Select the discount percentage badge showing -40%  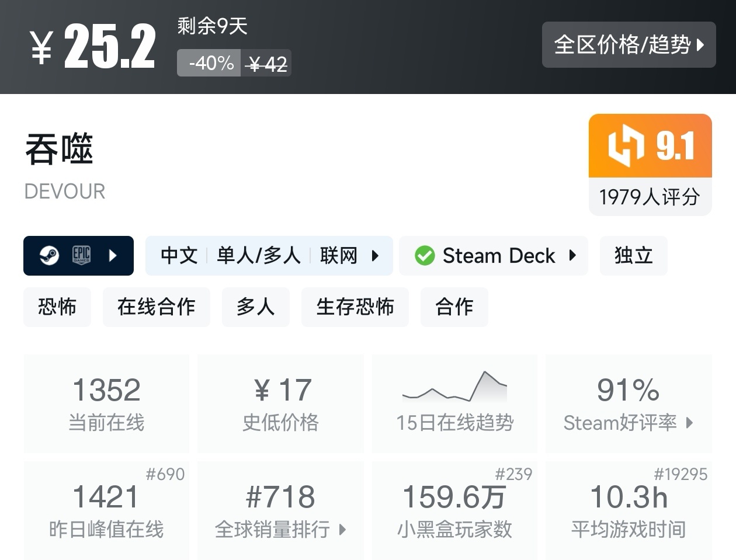(x=209, y=63)
